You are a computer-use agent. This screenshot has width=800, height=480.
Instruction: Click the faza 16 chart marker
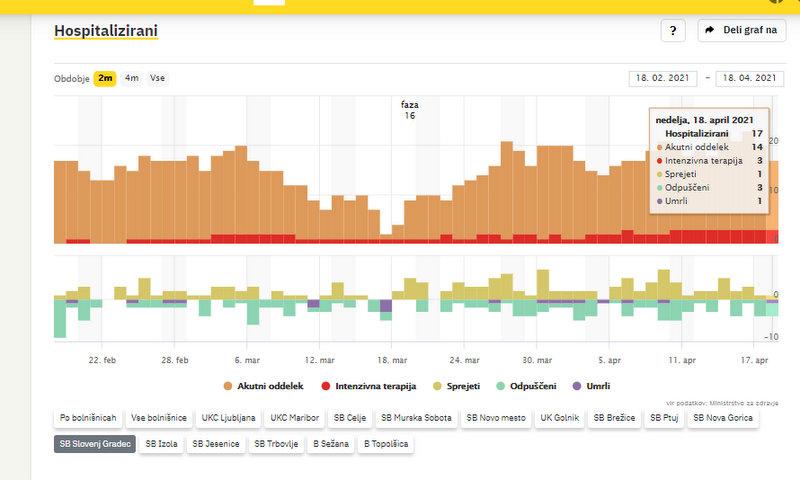(x=409, y=110)
